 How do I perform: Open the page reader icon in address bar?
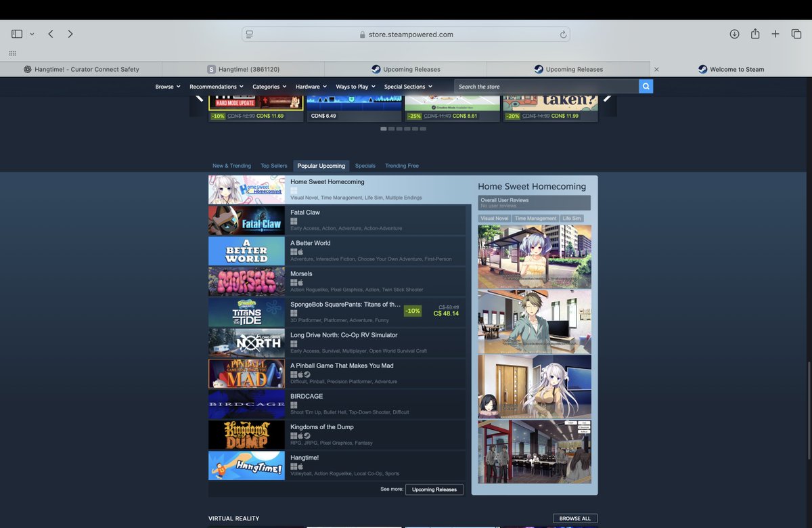(250, 34)
